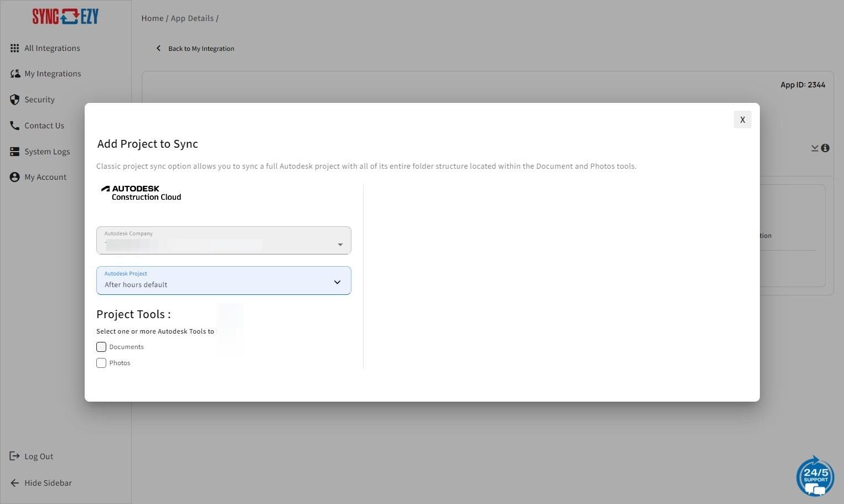Viewport: 844px width, 504px height.
Task: Click the info icon near App ID
Action: tap(825, 148)
